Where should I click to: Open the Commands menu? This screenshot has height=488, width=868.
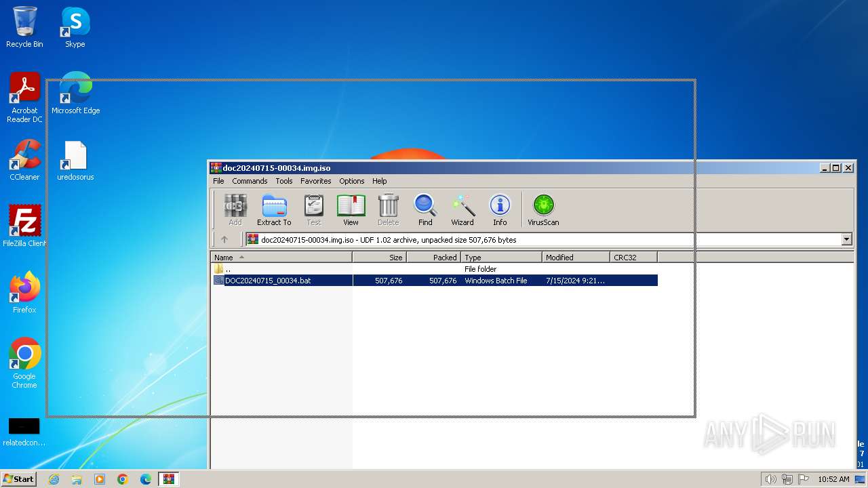click(x=250, y=181)
